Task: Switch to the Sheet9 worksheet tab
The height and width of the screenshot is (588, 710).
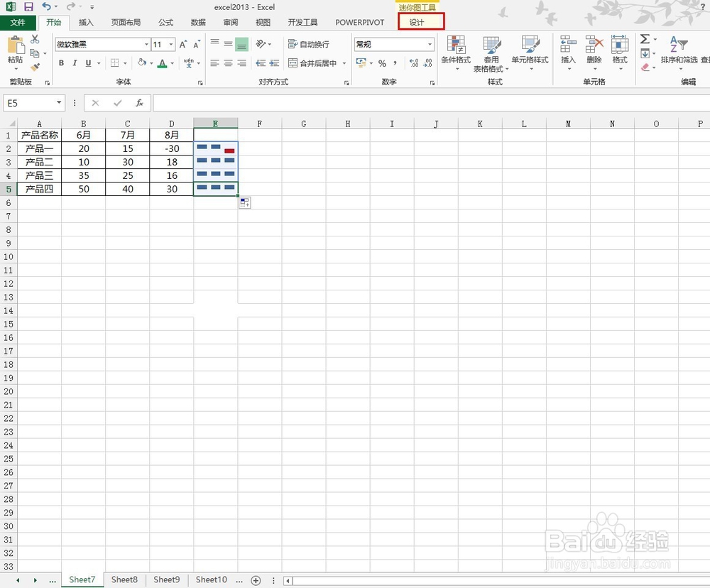Action: (x=166, y=579)
